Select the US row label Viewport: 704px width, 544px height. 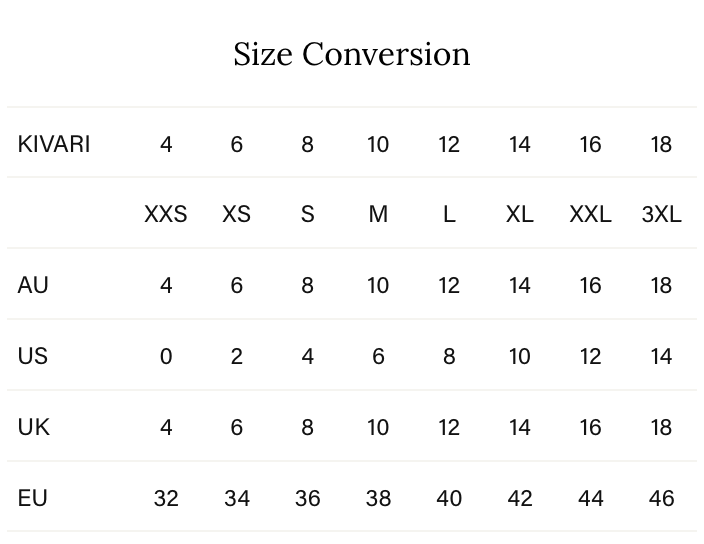(x=33, y=356)
